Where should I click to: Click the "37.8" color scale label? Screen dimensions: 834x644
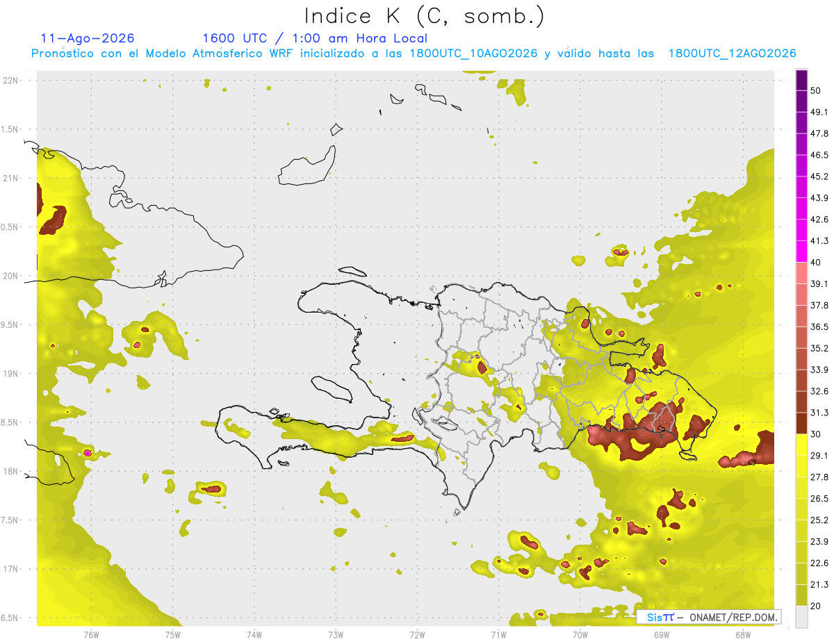pyautogui.click(x=819, y=306)
